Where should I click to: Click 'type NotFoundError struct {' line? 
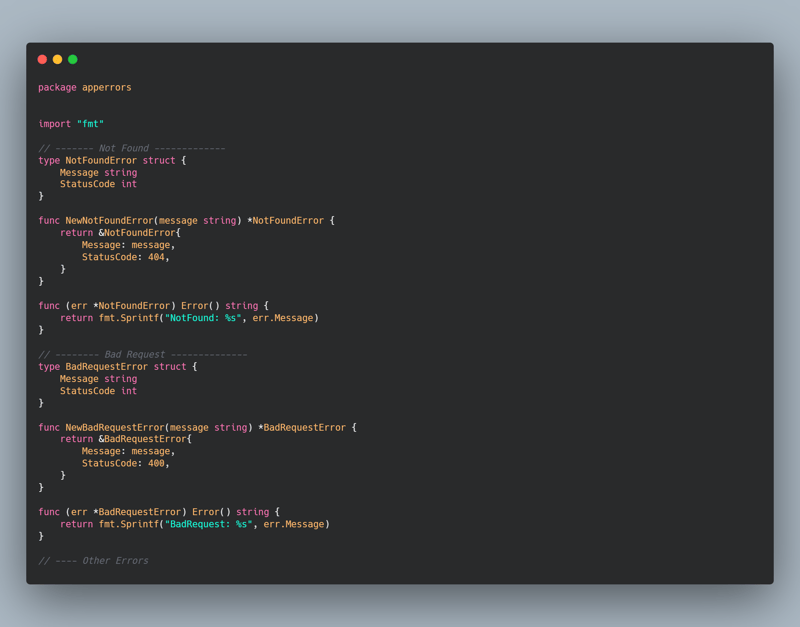pos(112,160)
